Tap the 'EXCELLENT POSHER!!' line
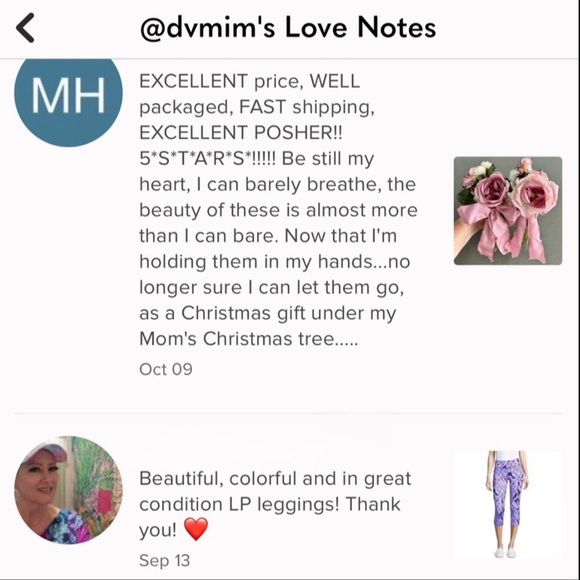This screenshot has height=580, width=580. [x=241, y=133]
